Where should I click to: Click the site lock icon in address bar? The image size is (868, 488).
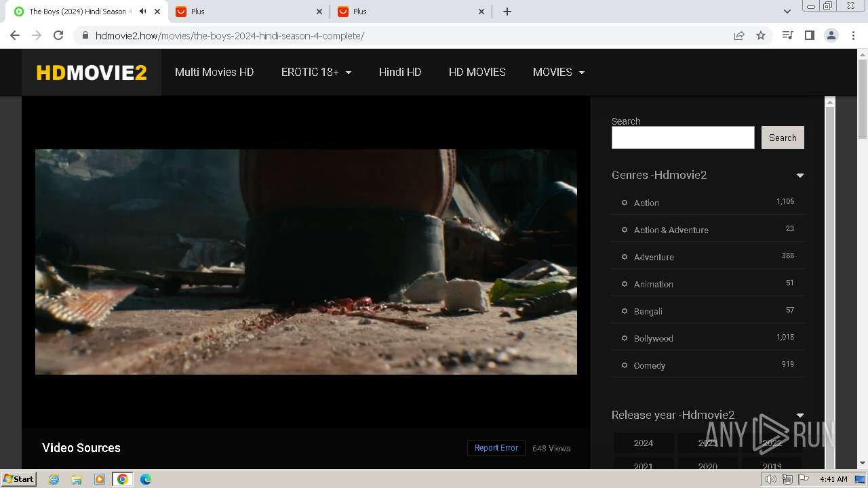point(85,35)
